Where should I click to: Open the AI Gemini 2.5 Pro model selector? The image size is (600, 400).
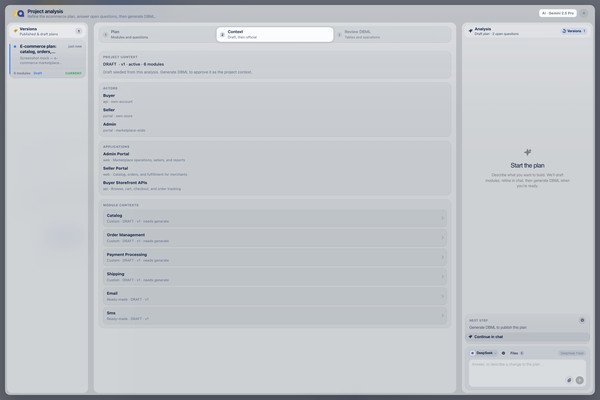tap(558, 13)
